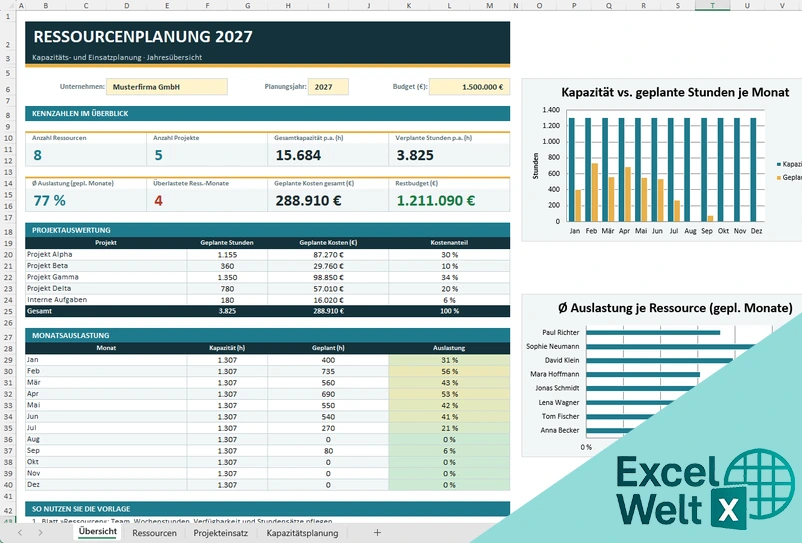Click the Geplante Kosten (€) column heading

pos(328,243)
